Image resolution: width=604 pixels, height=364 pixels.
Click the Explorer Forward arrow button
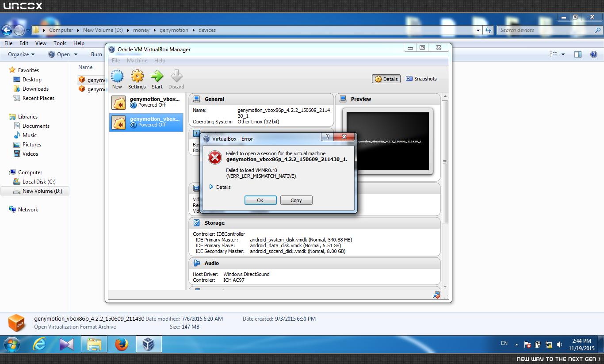click(x=19, y=30)
